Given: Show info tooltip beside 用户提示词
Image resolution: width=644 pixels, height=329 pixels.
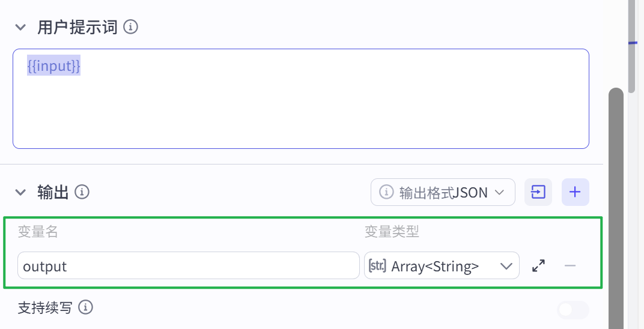Looking at the screenshot, I should [130, 28].
